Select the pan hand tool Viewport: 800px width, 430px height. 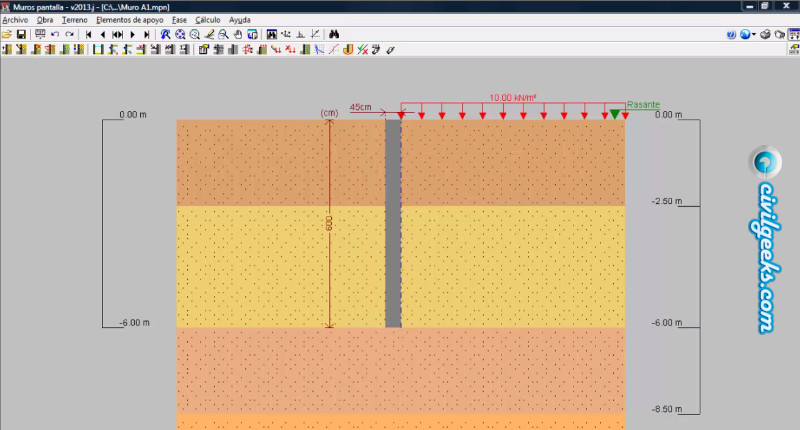click(238, 34)
